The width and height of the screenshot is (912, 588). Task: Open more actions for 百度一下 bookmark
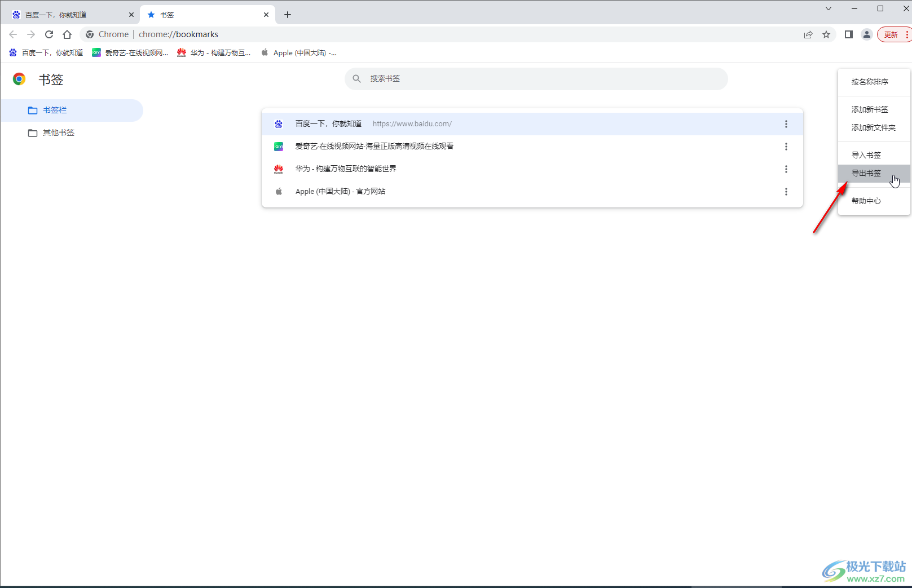(x=786, y=124)
